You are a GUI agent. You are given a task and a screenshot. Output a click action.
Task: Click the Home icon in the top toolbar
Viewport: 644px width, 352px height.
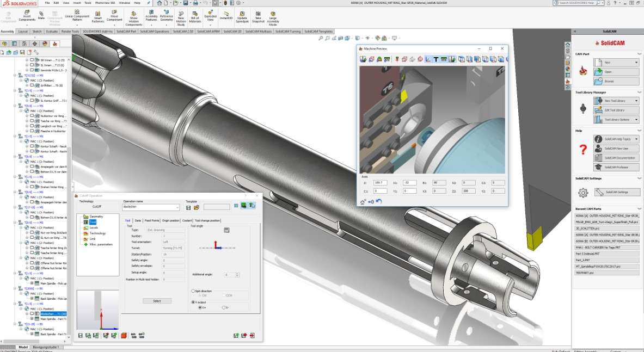[x=160, y=3]
